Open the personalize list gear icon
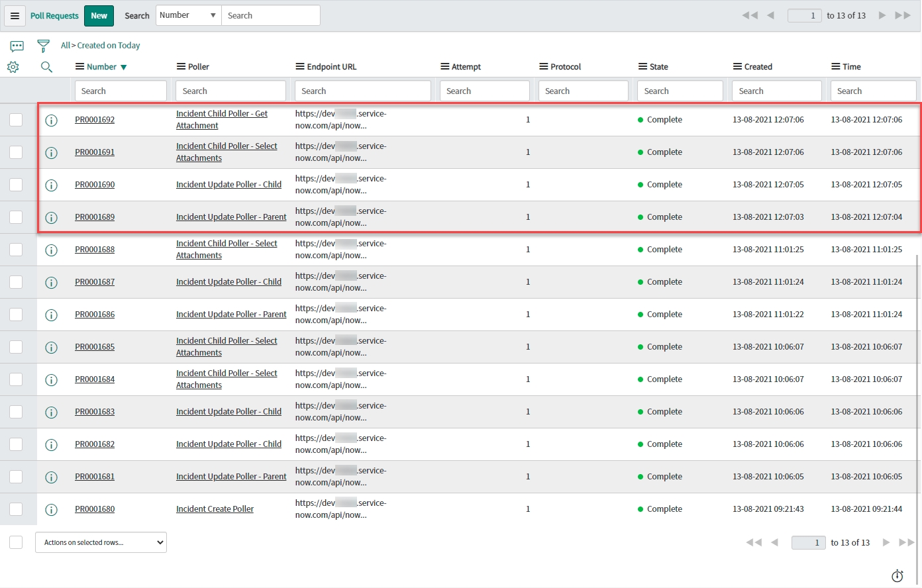This screenshot has width=922, height=588. [x=13, y=67]
